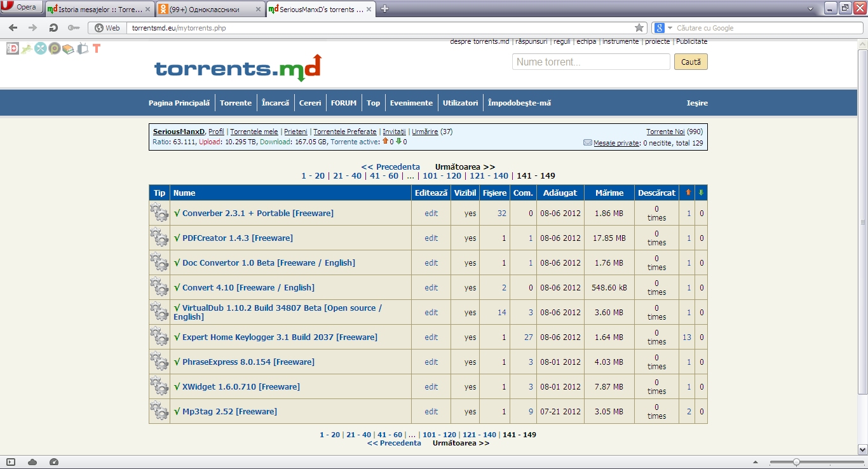Open Mesaje private link

[616, 143]
